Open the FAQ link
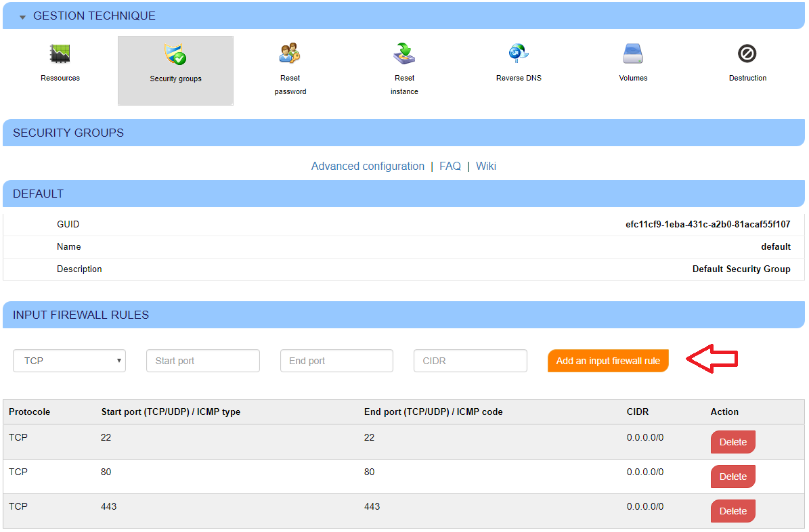Image resolution: width=809 pixels, height=532 pixels. [x=450, y=166]
